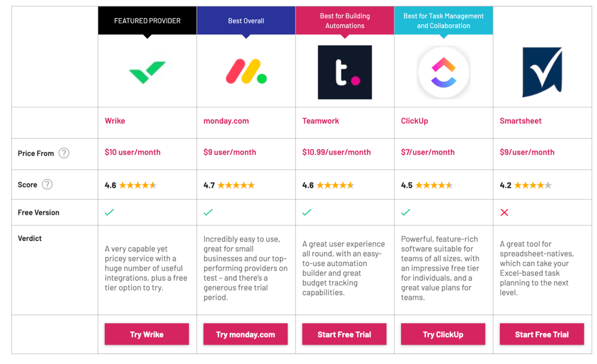Click the ClickUp provider name link
597x364 pixels.
pyautogui.click(x=414, y=121)
